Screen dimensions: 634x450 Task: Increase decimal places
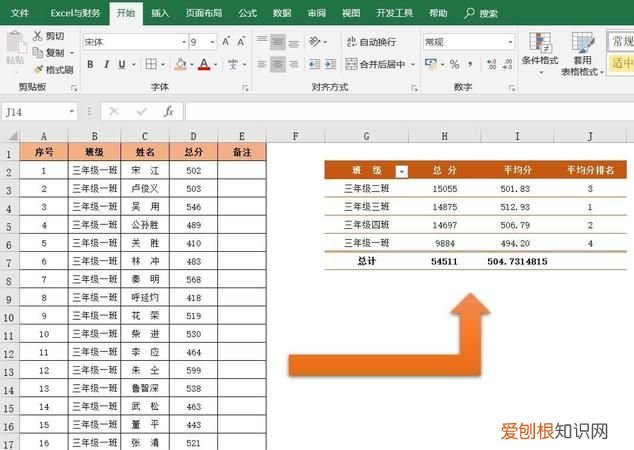click(492, 64)
